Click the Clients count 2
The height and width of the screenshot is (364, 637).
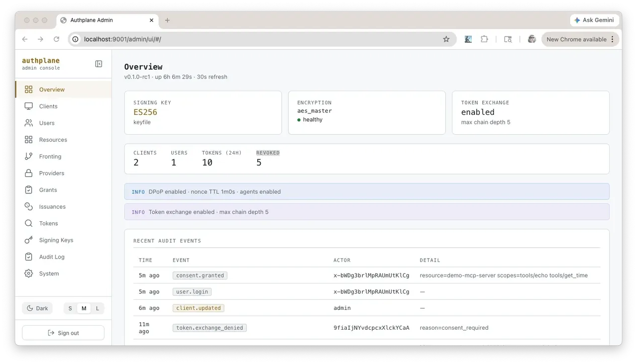(136, 163)
